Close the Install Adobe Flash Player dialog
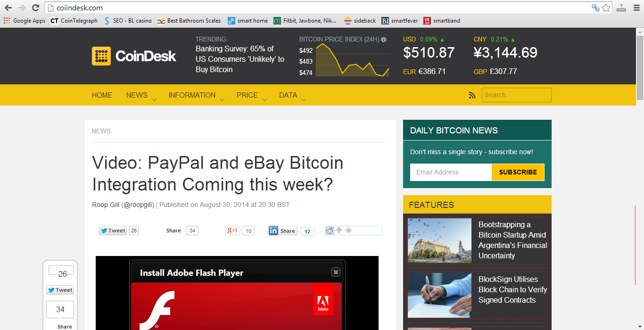The width and height of the screenshot is (644, 330). [x=336, y=272]
